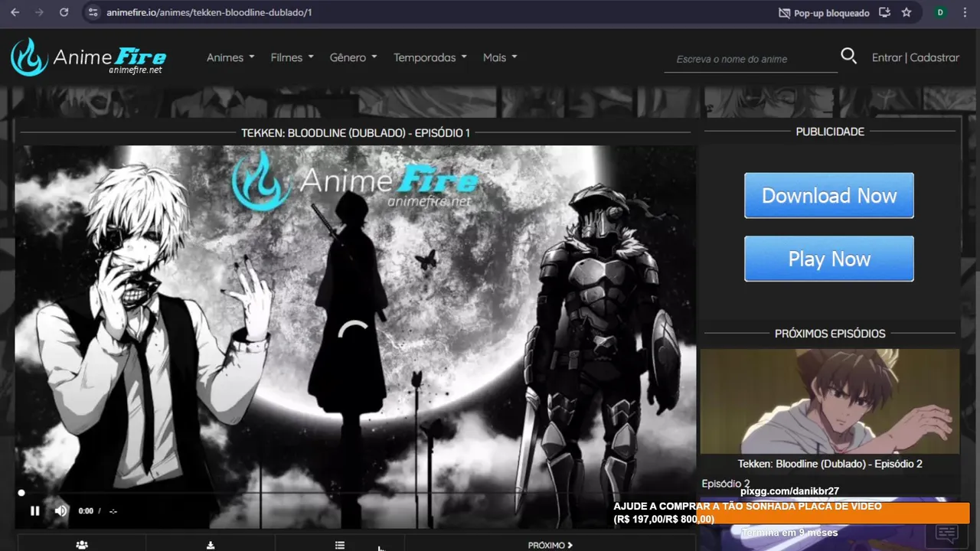Pause the video with the pause button
Viewport: 980px width, 551px height.
[x=34, y=510]
